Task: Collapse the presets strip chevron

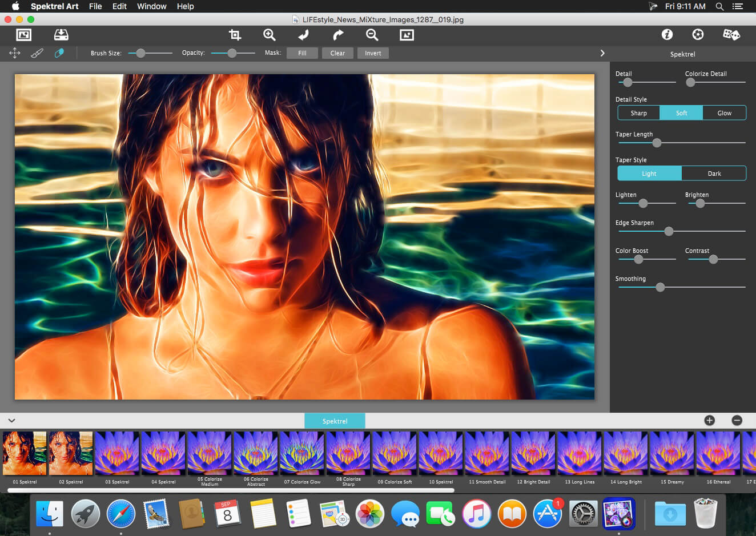Action: (x=11, y=421)
